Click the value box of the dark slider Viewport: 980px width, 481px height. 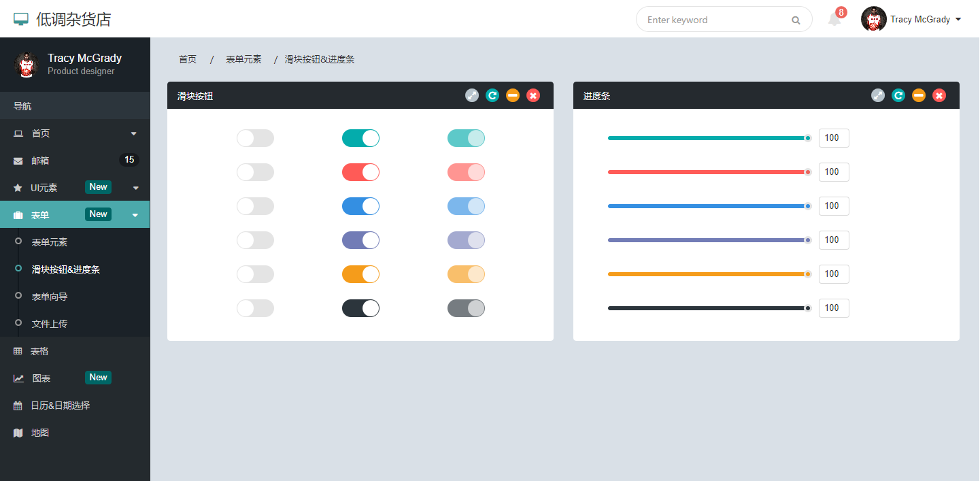click(x=834, y=308)
